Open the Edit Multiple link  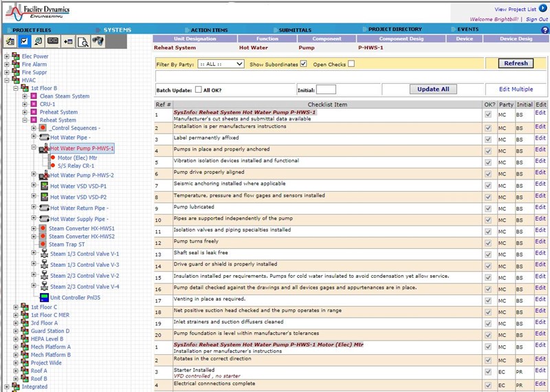(x=516, y=89)
